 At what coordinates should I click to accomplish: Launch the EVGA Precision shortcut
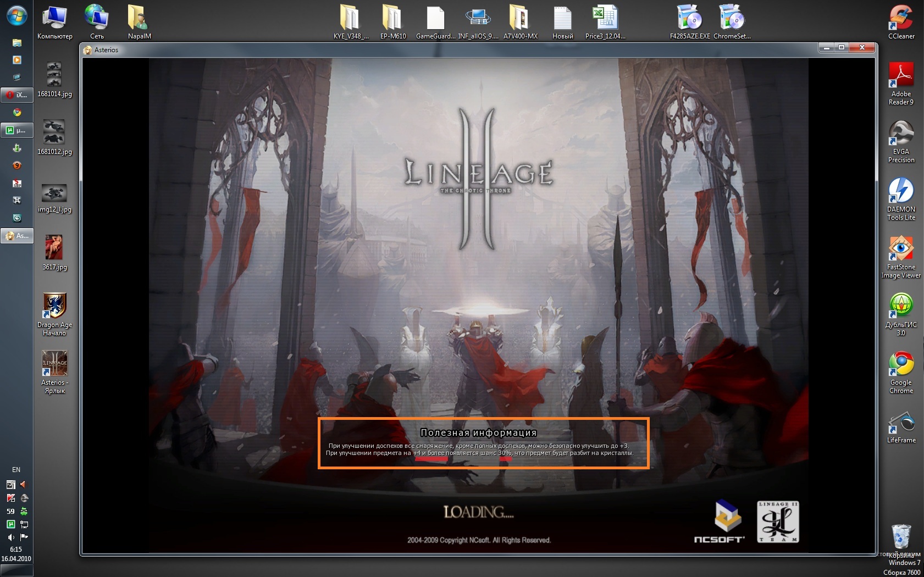pyautogui.click(x=901, y=142)
